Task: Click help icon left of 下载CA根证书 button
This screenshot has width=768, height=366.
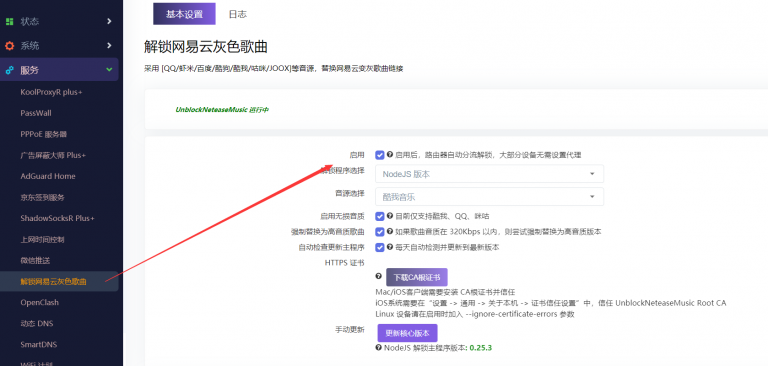Action: (379, 276)
